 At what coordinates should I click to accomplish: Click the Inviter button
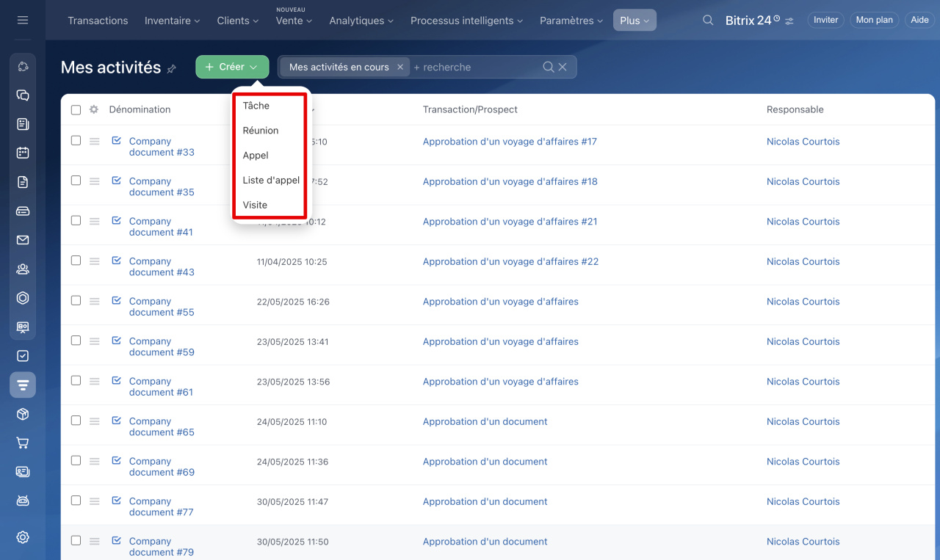pos(826,21)
